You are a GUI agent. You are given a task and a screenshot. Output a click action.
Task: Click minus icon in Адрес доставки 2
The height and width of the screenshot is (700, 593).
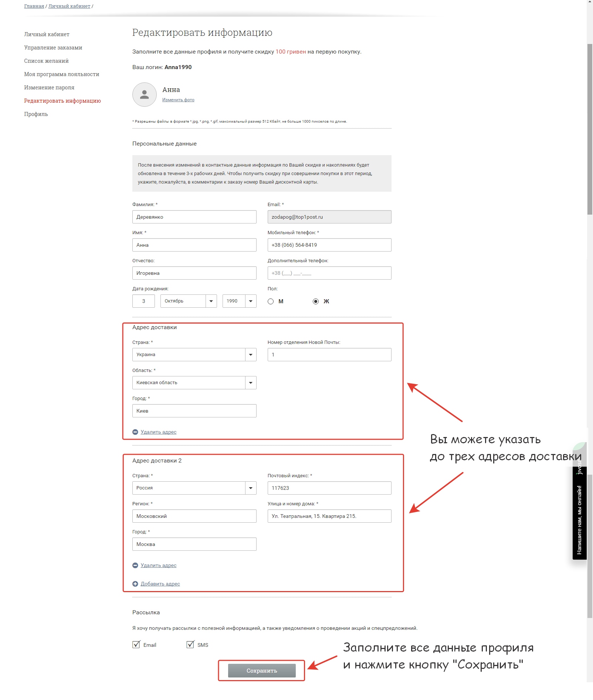click(x=135, y=565)
